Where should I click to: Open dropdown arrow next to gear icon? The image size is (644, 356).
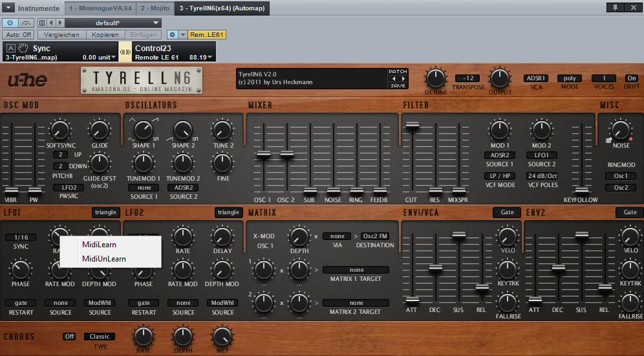pos(183,35)
